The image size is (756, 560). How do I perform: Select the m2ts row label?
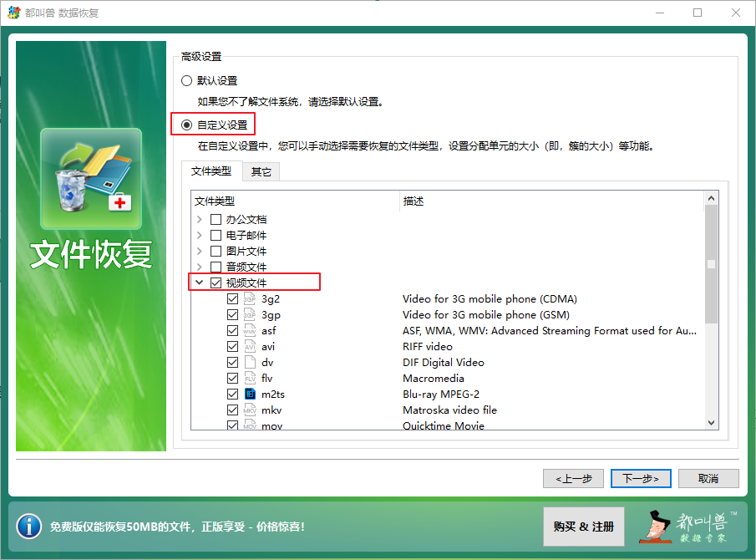[273, 394]
